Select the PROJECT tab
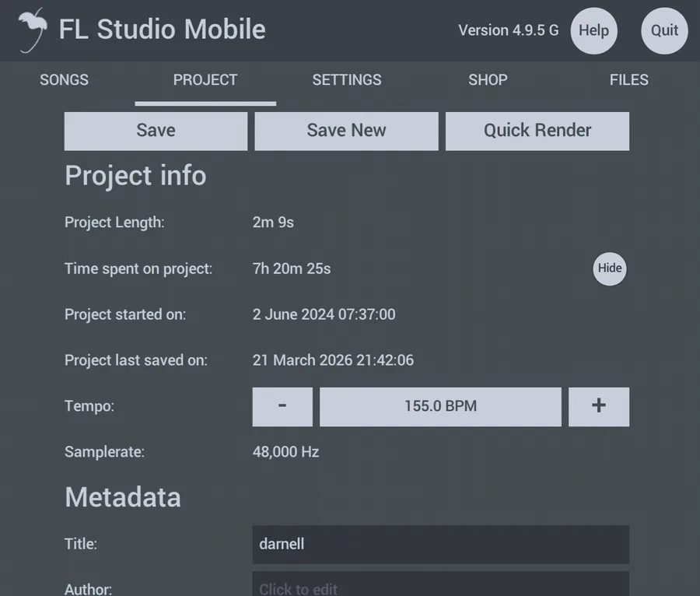Viewport: 700px width, 596px height. pos(205,80)
